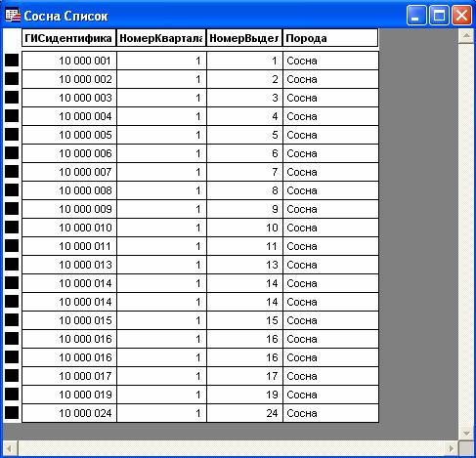Click Сосна in row 10 000 024
This screenshot has width=476, height=458.
click(330, 413)
